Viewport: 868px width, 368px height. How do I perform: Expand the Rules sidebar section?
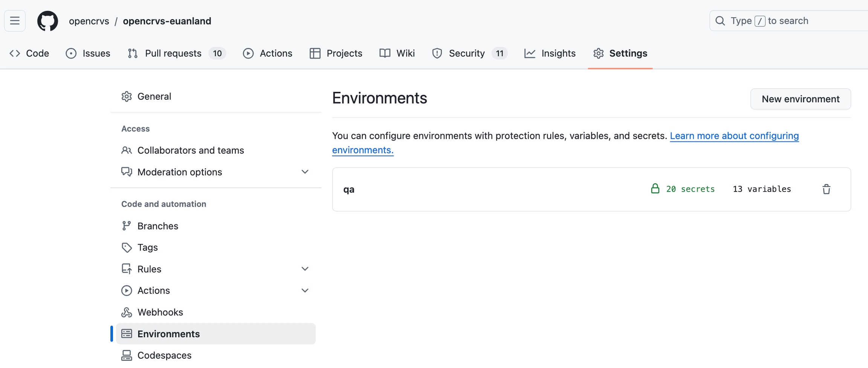305,269
